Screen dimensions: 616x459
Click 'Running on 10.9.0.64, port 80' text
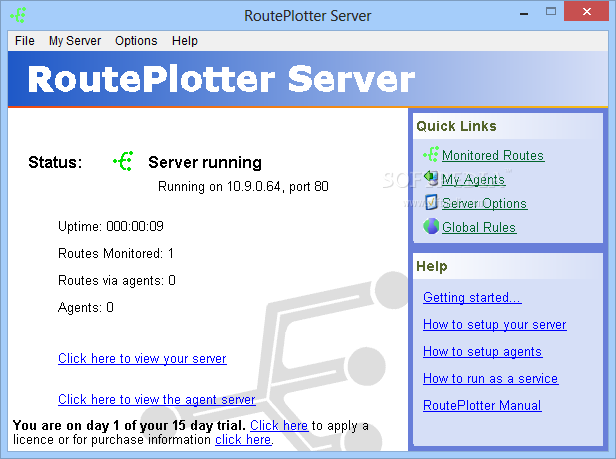point(243,187)
